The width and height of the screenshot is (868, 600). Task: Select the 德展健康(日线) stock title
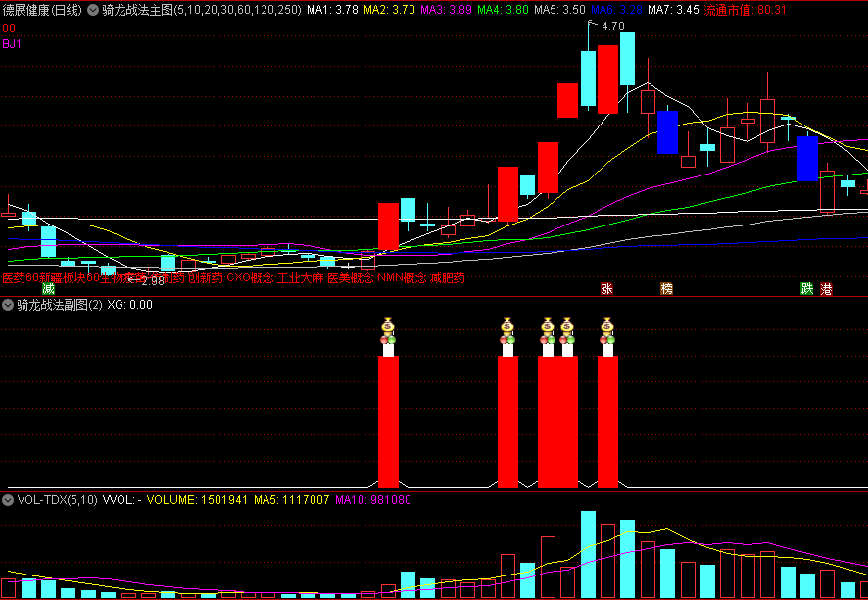[43, 10]
